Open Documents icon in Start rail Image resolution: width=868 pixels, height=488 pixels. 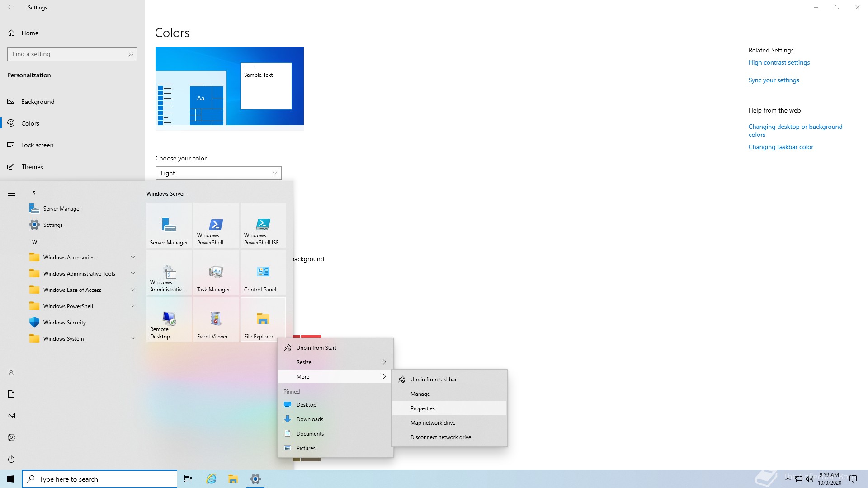click(x=11, y=394)
